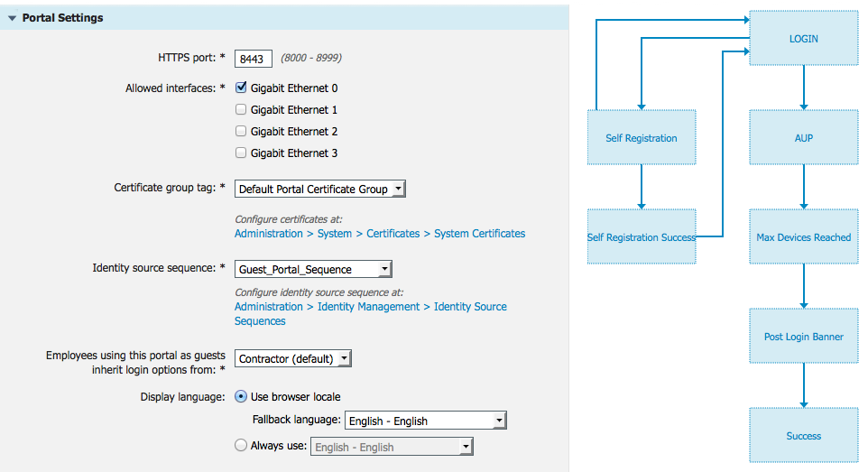Screen dimensions: 868x472
Task: Tick the Gigabit Ethernet 3 checkbox
Action: [241, 153]
